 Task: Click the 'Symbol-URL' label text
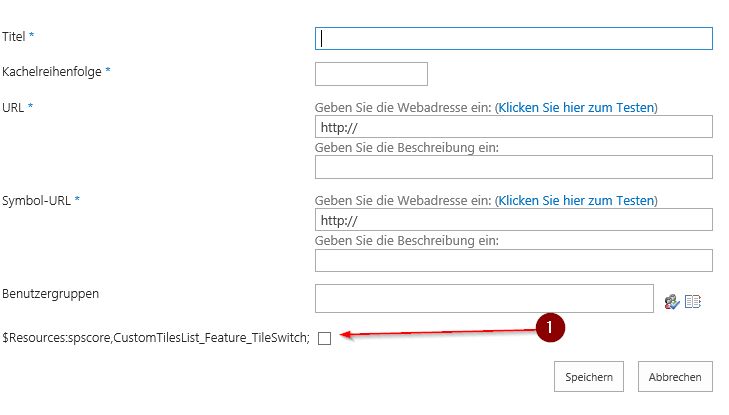point(36,200)
